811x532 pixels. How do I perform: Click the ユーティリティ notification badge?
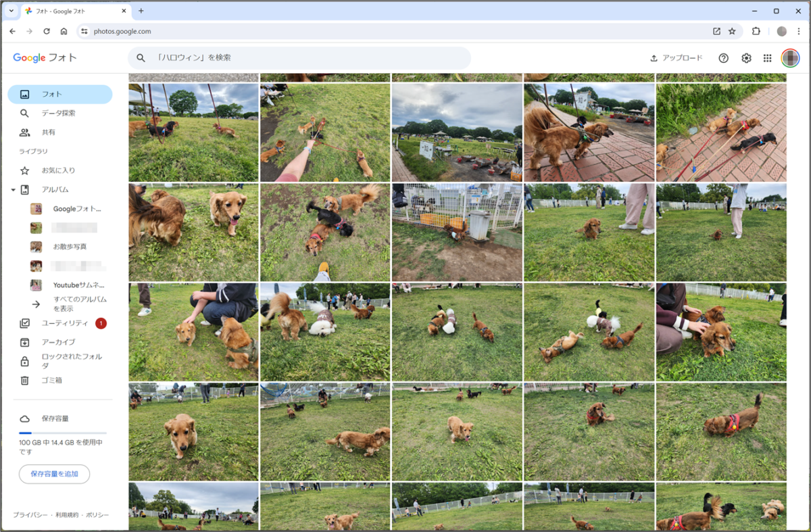tap(101, 323)
